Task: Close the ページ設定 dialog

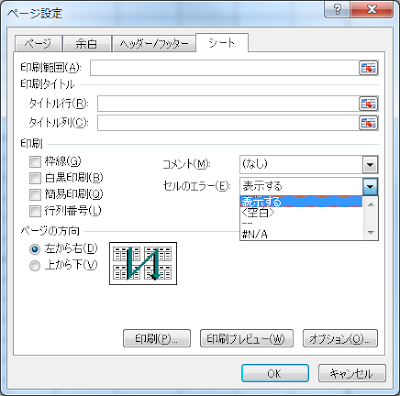Action: click(372, 10)
